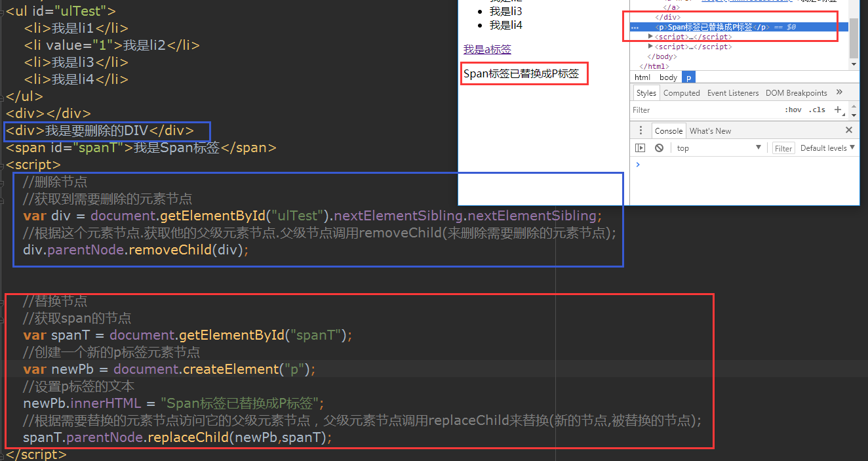The image size is (868, 461).
Task: Click the span id="spanT" code line
Action: pyautogui.click(x=141, y=148)
